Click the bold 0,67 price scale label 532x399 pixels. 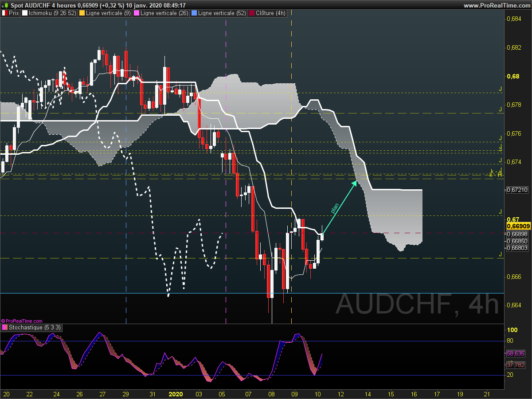[512, 219]
